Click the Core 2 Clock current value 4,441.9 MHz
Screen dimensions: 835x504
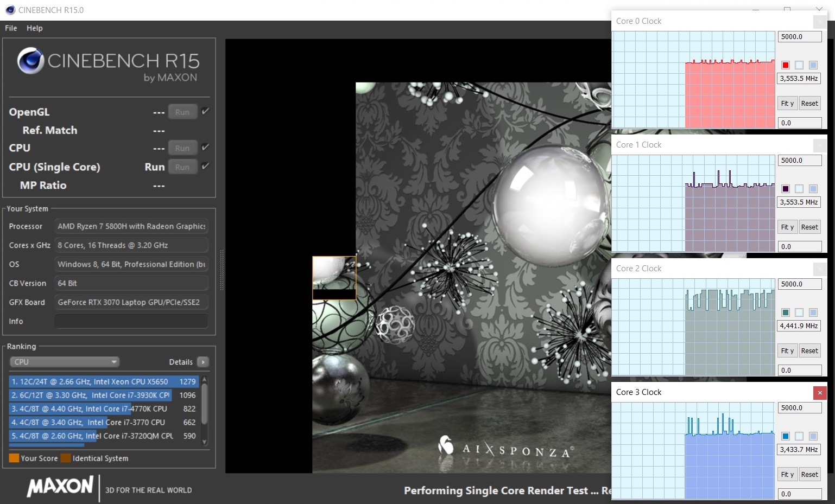point(800,326)
